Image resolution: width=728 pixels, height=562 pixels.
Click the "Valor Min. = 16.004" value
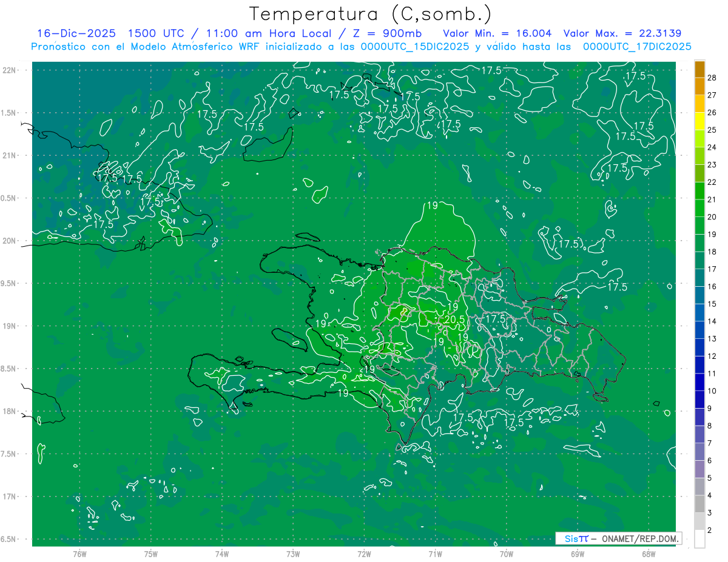(x=497, y=33)
